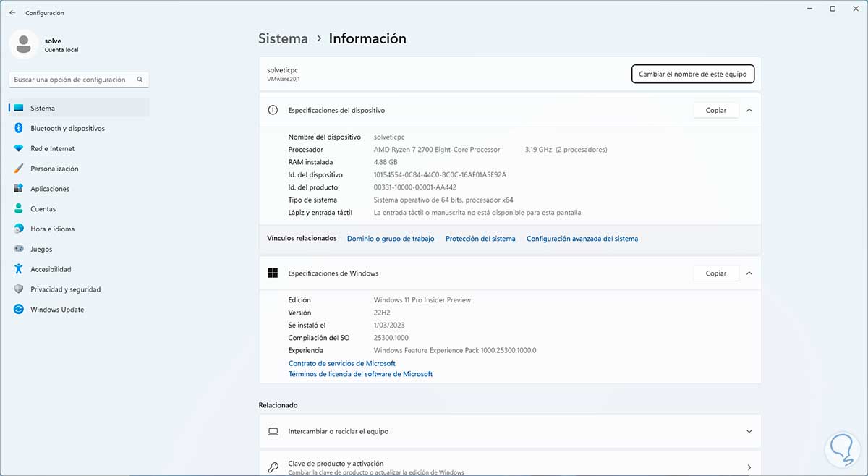Open the solve account avatar
Image resolution: width=868 pixels, height=476 pixels.
point(23,45)
